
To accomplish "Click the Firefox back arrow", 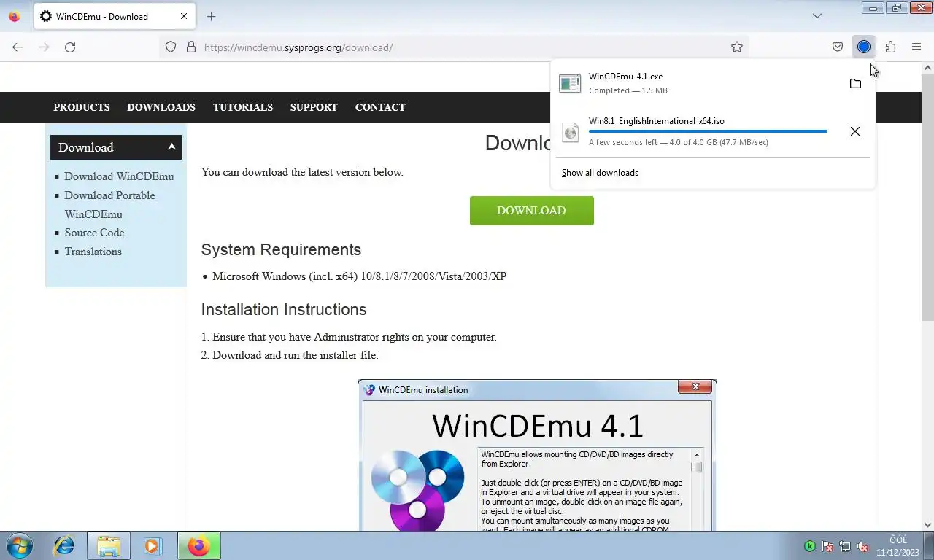I will [x=18, y=47].
